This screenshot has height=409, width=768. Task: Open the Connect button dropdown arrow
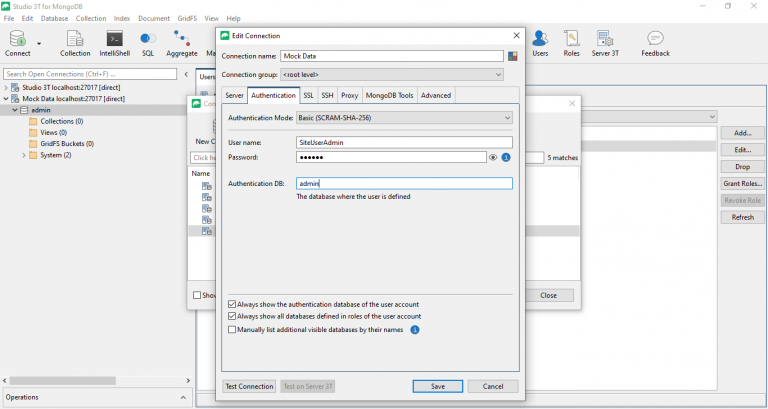tap(39, 44)
